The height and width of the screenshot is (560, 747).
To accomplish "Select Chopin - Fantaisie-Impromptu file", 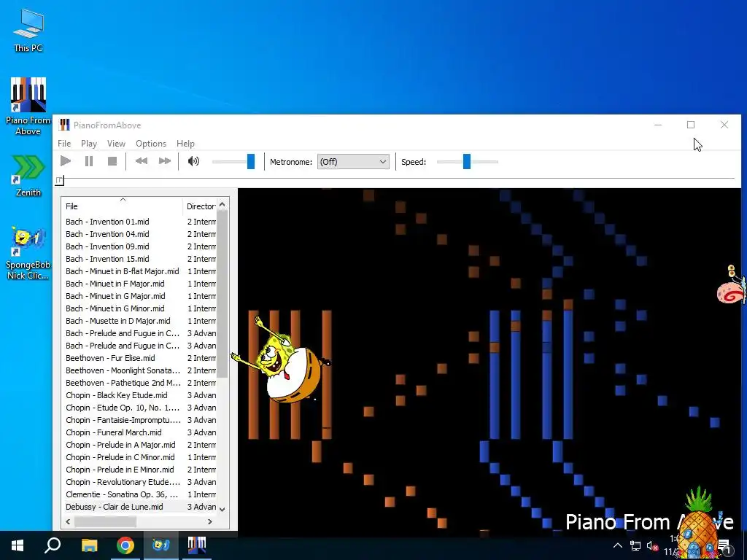I will click(123, 419).
